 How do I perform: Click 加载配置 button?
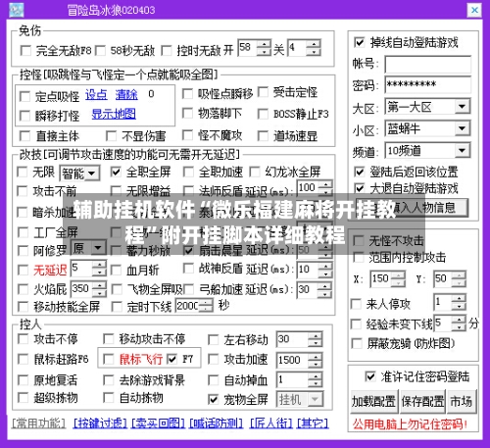[374, 401]
